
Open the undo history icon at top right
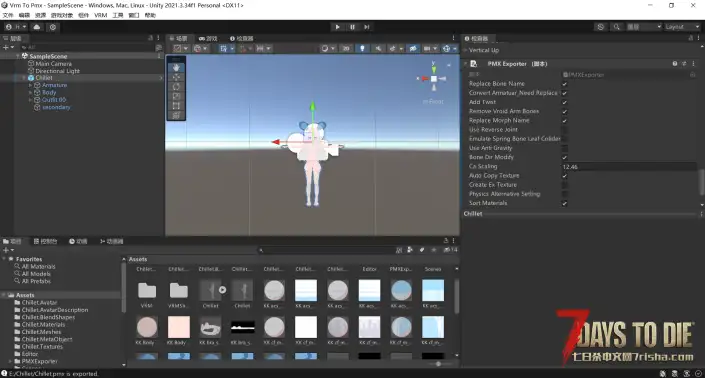[601, 27]
